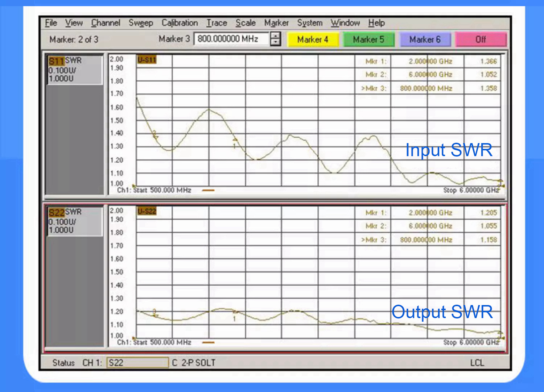Click the green Marker 5 button
The height and width of the screenshot is (392, 544).
point(368,39)
